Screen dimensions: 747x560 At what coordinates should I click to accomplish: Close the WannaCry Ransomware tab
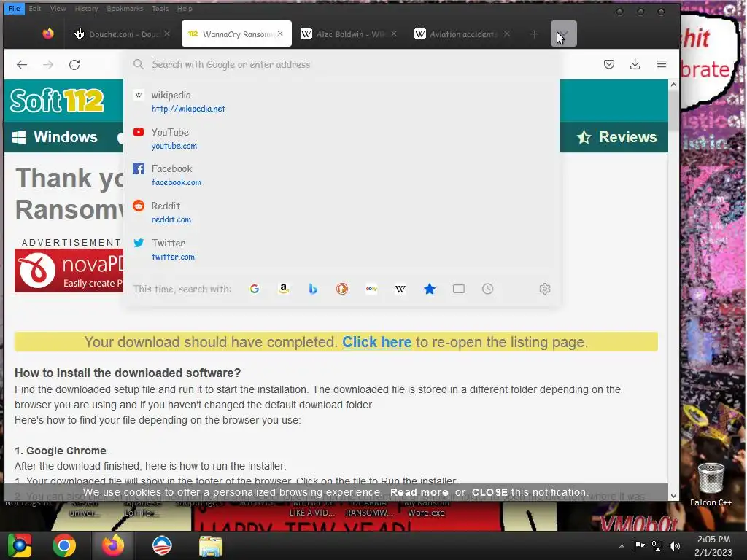(280, 34)
